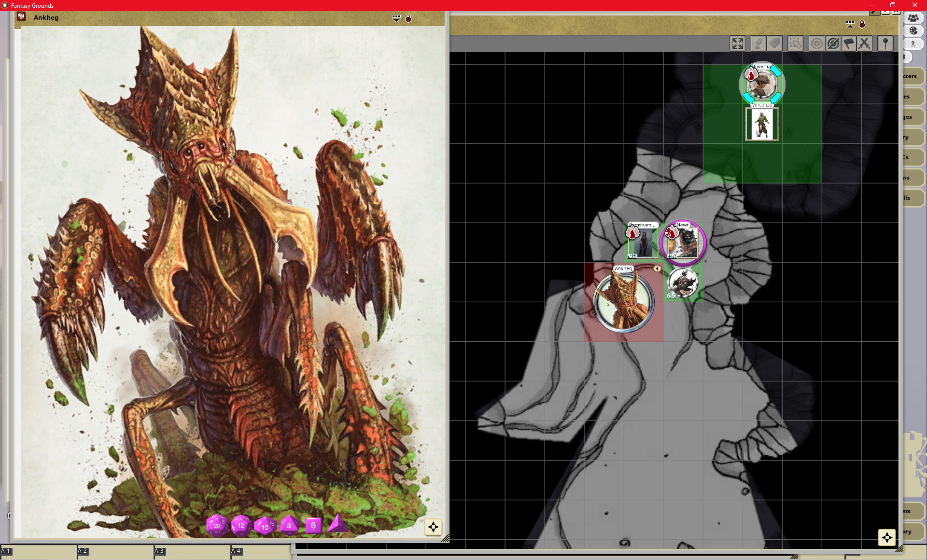Open the color palette sidebar icon

(913, 30)
